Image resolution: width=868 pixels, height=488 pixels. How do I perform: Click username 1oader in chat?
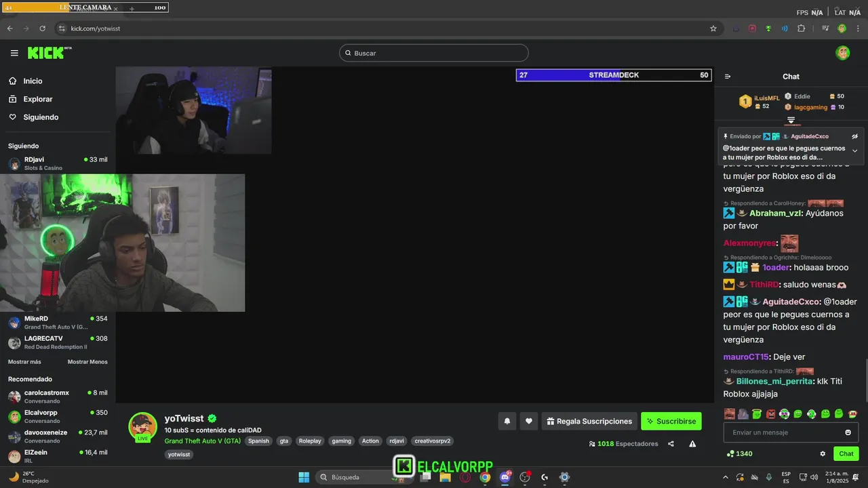click(x=776, y=267)
